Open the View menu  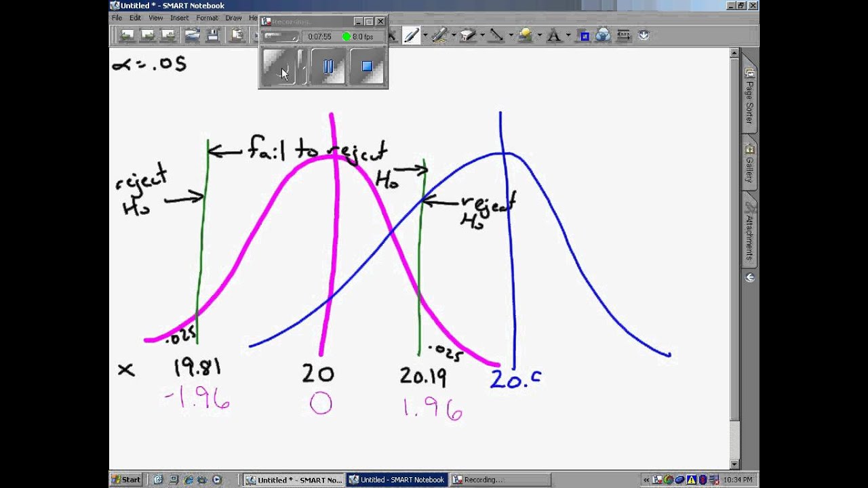pos(156,18)
